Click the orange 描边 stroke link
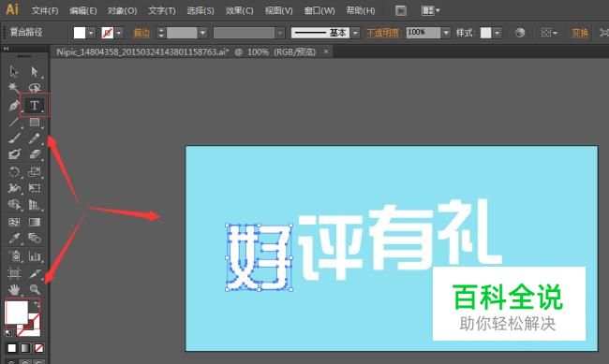This screenshot has width=609, height=364. coord(141,33)
